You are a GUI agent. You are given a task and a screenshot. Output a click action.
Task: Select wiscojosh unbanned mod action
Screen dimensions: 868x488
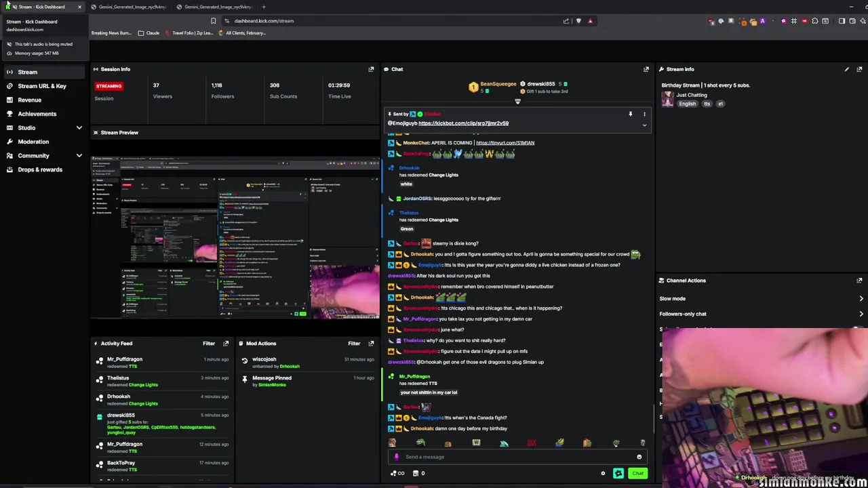[x=309, y=363]
